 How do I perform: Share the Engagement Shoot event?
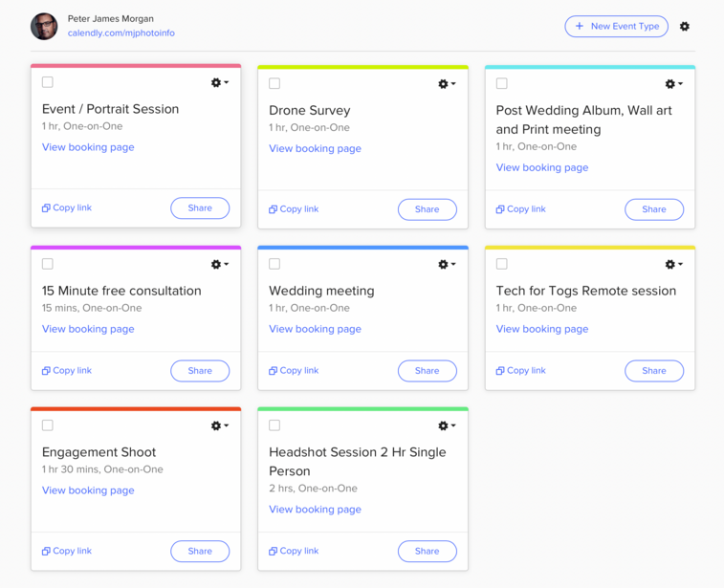click(200, 552)
